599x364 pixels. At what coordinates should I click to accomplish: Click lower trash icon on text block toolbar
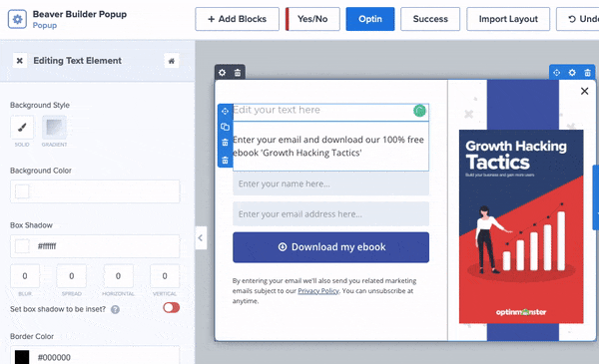click(225, 160)
